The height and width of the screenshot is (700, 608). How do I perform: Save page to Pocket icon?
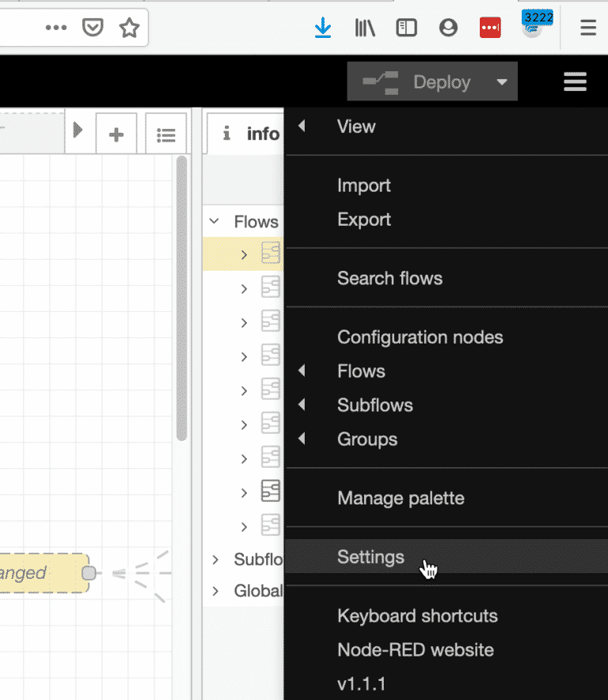(x=93, y=28)
